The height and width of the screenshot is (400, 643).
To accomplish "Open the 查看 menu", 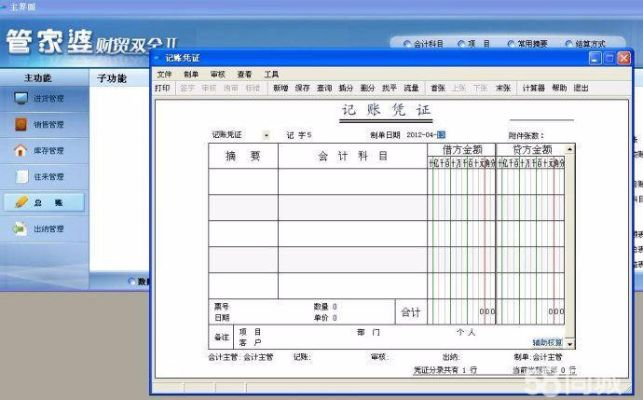I will tap(244, 74).
